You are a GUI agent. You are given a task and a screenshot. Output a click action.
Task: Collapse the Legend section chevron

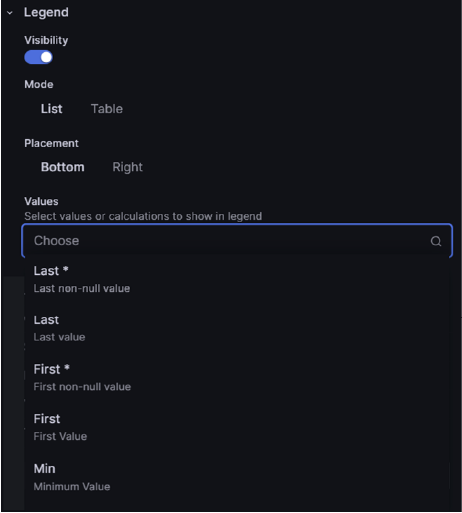point(10,13)
